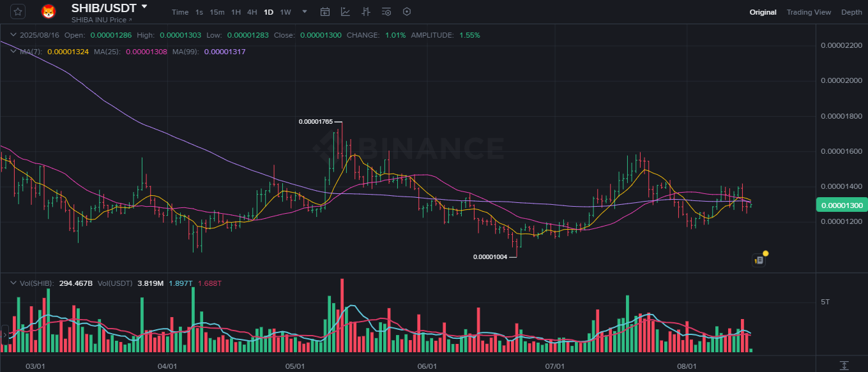This screenshot has width=868, height=372.
Task: Collapse the Vol(SHIB) indicator row chevron
Action: 13,283
